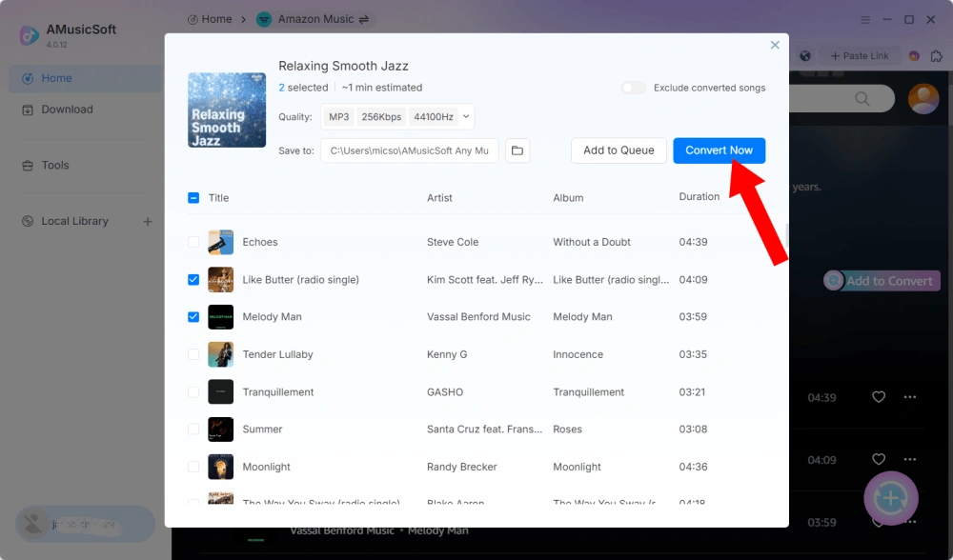Click the Moonlight album thumbnail
Viewport: 953px width, 560px height.
point(221,467)
